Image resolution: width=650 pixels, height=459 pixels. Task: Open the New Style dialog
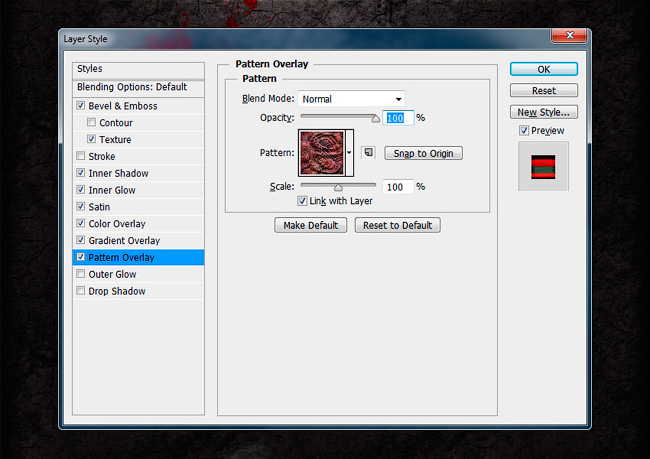click(x=543, y=112)
